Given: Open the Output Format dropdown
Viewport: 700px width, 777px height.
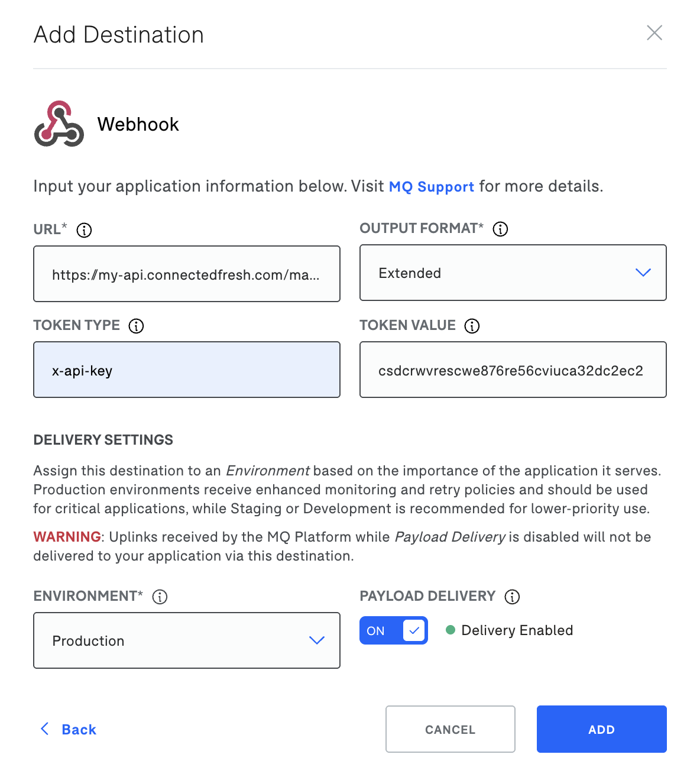Looking at the screenshot, I should (x=512, y=273).
